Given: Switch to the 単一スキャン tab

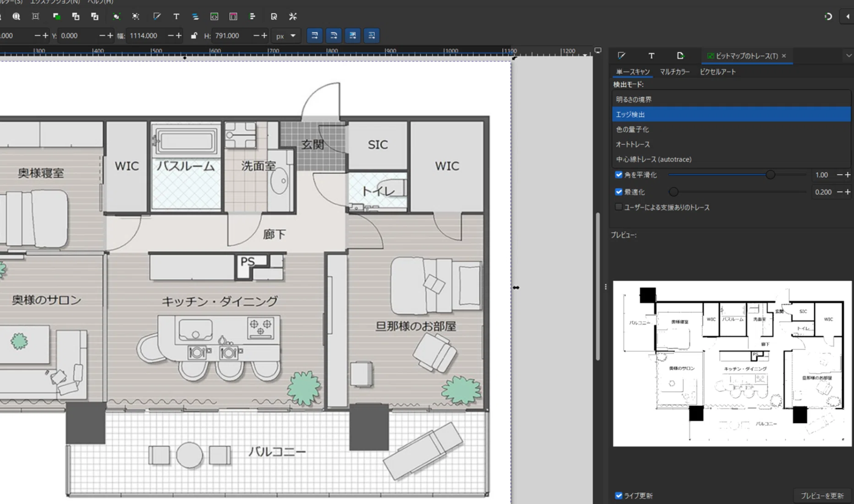Looking at the screenshot, I should 633,71.
